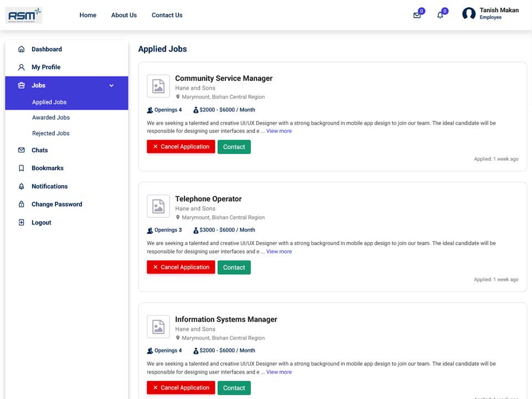
Task: Open Chats with the envelope sidebar icon
Action: 22,150
